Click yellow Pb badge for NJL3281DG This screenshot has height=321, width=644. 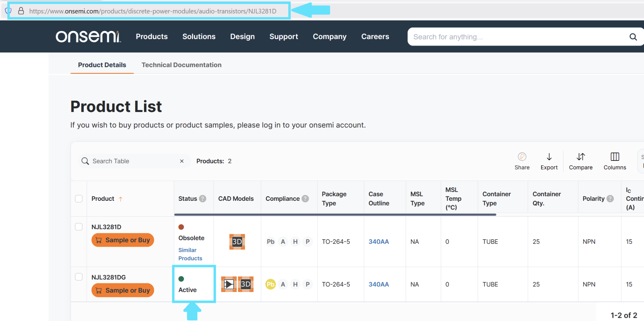pyautogui.click(x=270, y=284)
